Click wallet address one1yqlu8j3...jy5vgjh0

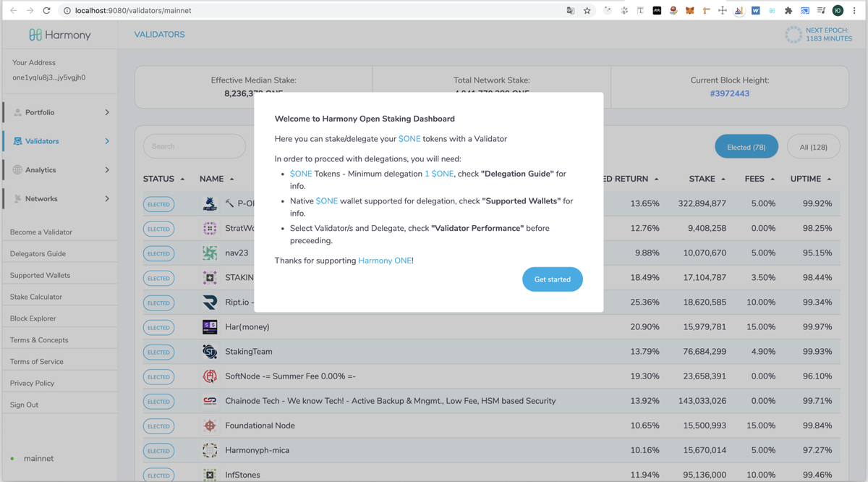49,77
